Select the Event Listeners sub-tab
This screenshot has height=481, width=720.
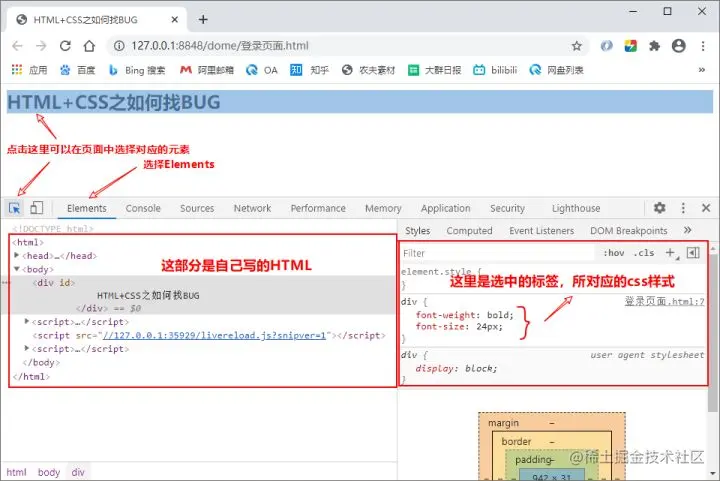[x=541, y=231]
